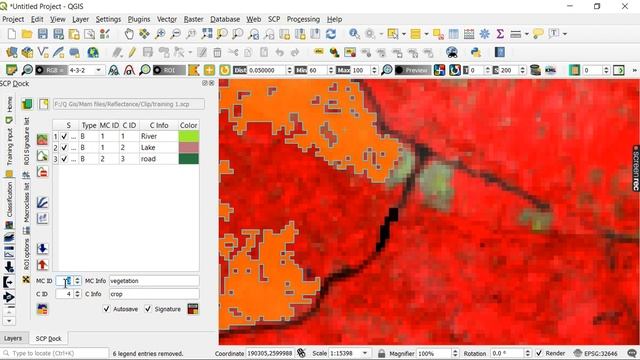Open a project with the folder icon

(x=27, y=34)
